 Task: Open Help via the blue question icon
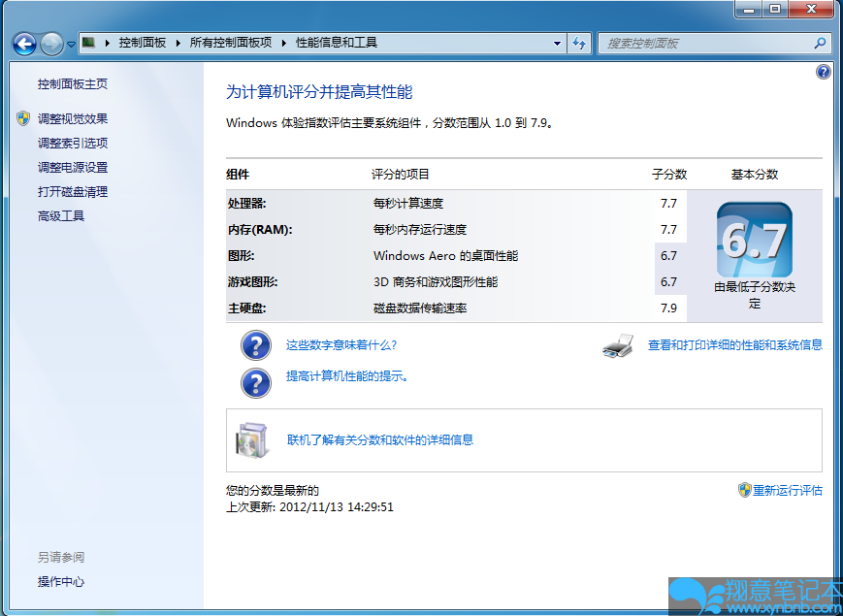[x=823, y=72]
